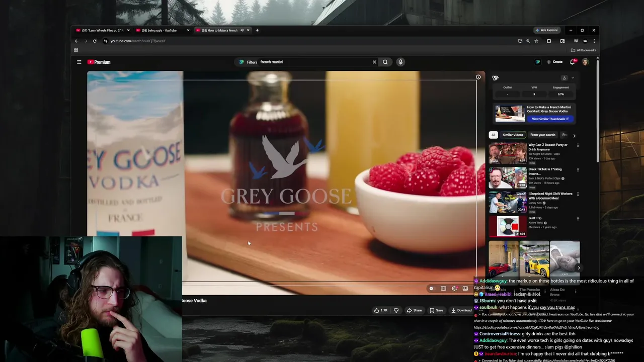Dislike the video

[396, 310]
